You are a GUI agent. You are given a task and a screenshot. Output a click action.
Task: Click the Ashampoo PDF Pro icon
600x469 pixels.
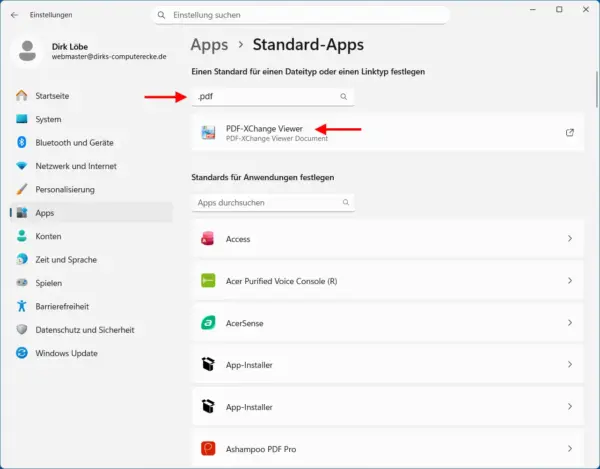point(208,449)
